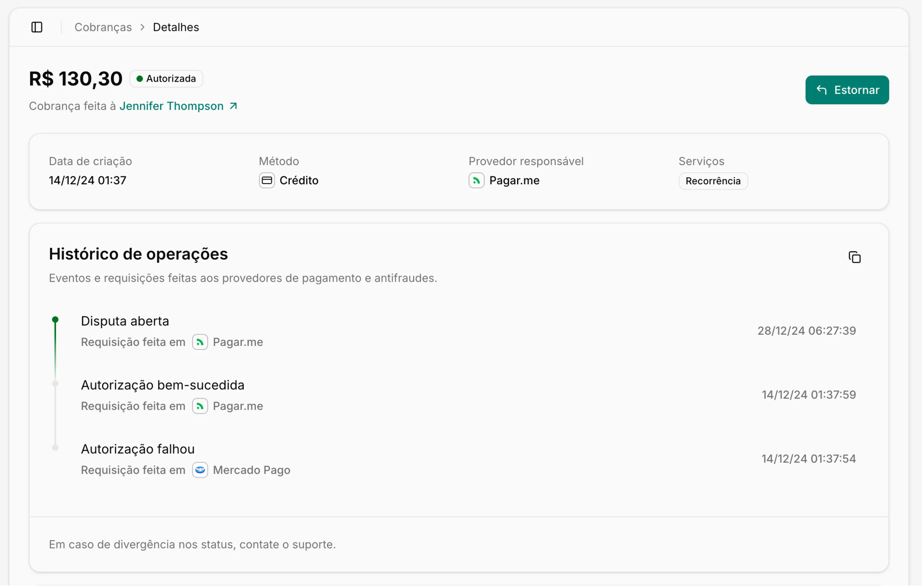Click timestamp 14/12/24 01:37:54
The image size is (922, 588).
click(809, 459)
